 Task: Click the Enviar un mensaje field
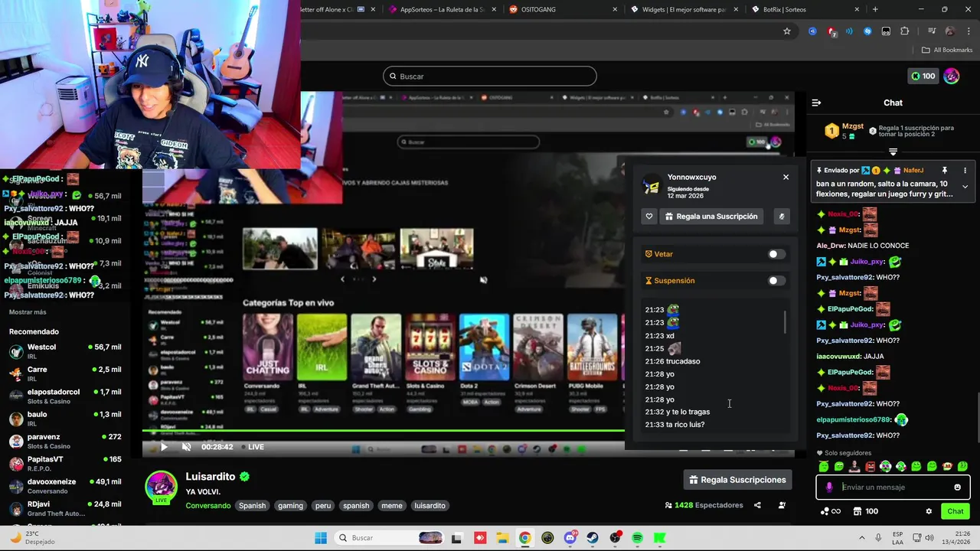click(x=893, y=487)
